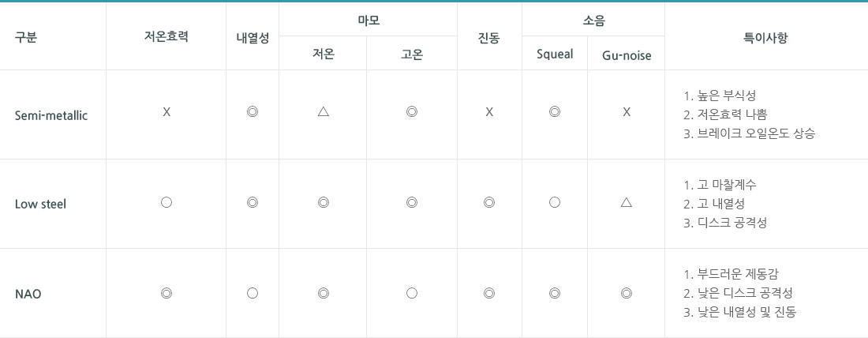
Task: Click the triangle for Semi-metallic 저온 마모
Action: pyautogui.click(x=324, y=112)
